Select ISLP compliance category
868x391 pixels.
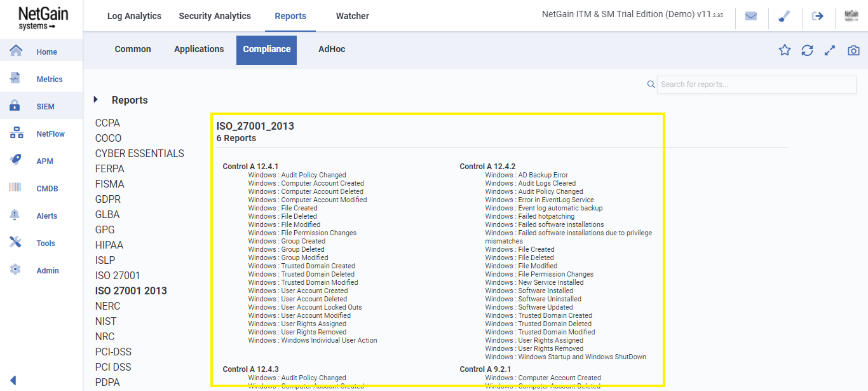(x=105, y=260)
